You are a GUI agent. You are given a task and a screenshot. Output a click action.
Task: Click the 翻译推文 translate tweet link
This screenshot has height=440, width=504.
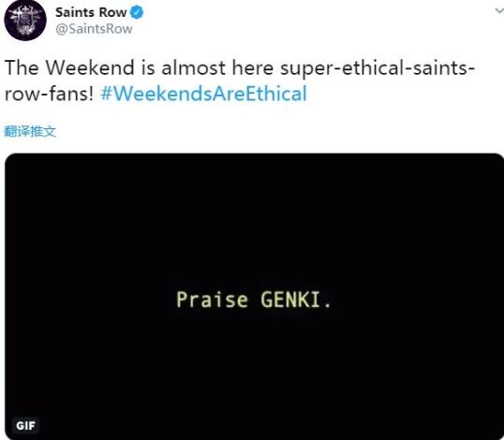click(x=30, y=131)
